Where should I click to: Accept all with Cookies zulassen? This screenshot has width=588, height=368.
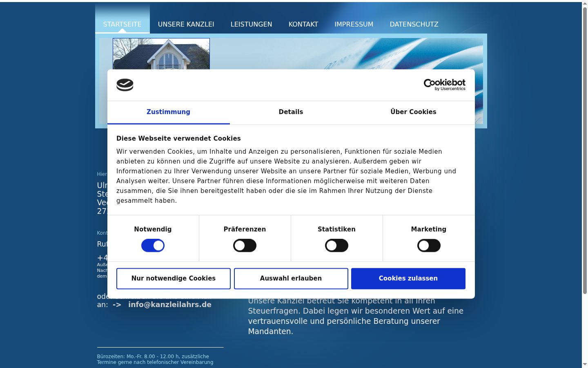click(x=408, y=278)
